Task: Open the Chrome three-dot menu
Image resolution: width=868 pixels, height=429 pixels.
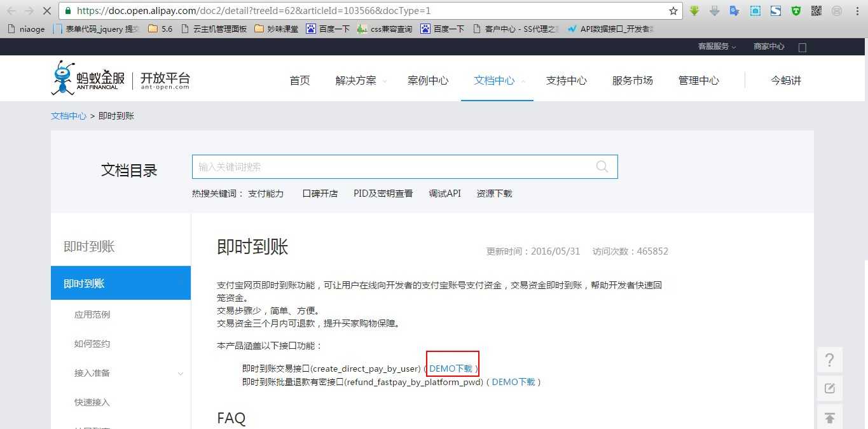Action: click(856, 11)
